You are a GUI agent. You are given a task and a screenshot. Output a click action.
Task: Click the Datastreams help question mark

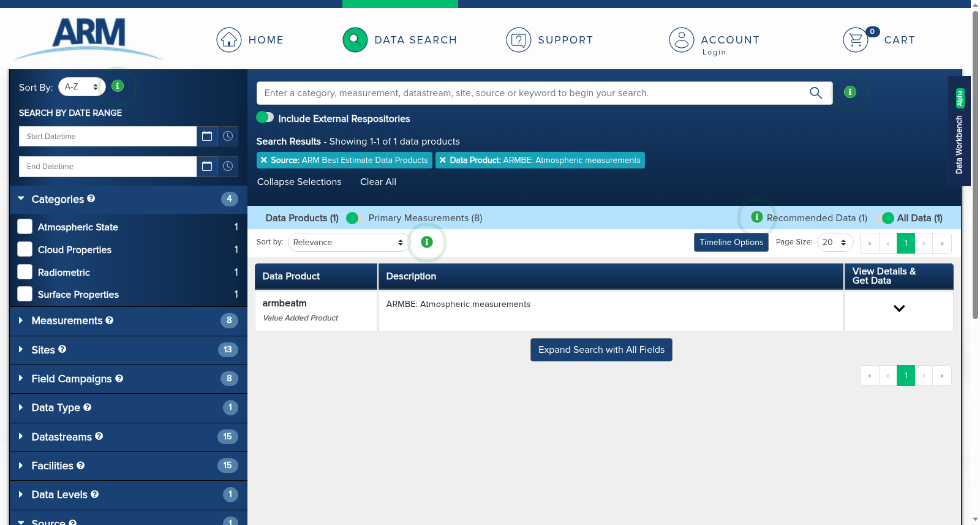99,436
